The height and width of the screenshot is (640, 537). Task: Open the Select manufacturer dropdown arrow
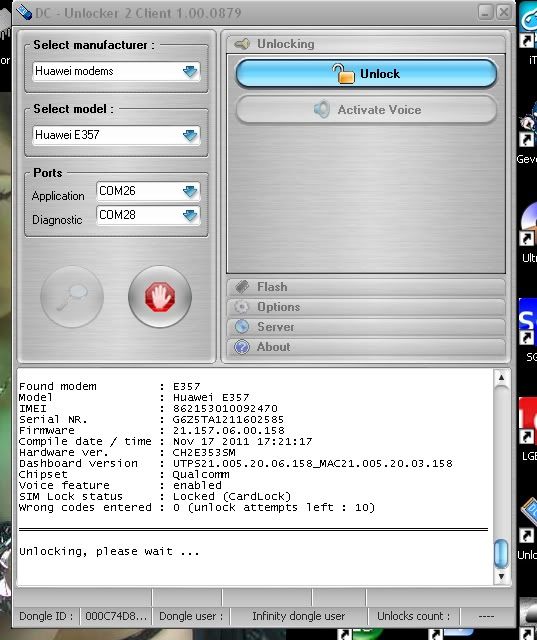coord(190,71)
